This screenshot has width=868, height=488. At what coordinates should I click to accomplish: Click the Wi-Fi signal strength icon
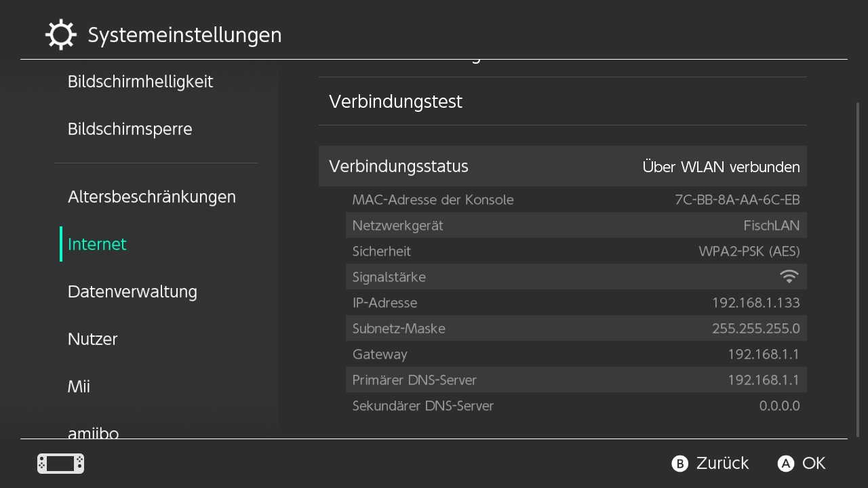tap(789, 277)
